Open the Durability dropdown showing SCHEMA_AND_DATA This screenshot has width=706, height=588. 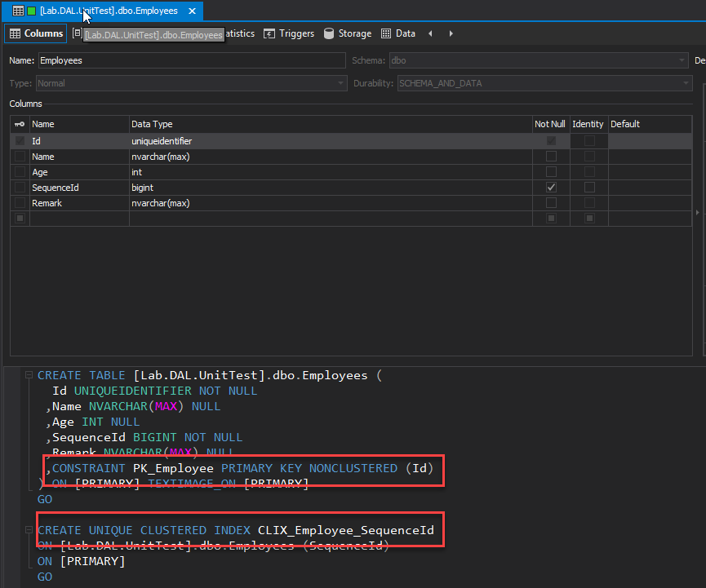point(545,83)
